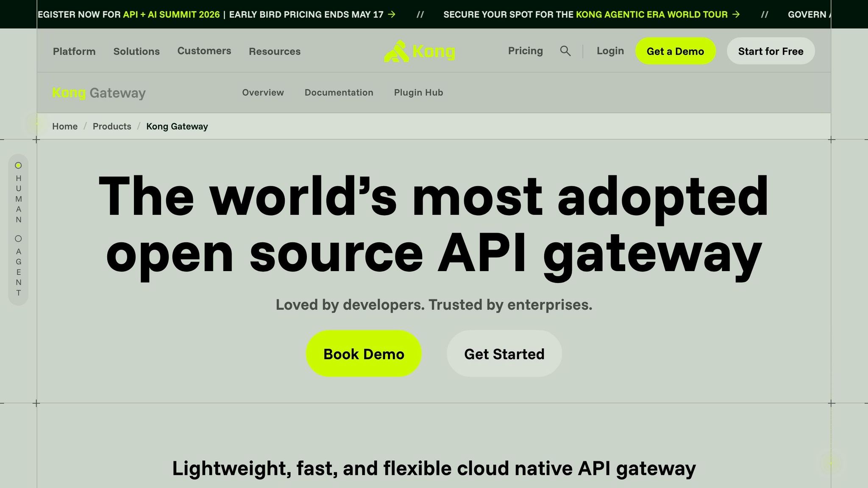Switch to the Overview tab
The height and width of the screenshot is (488, 868).
pos(263,92)
